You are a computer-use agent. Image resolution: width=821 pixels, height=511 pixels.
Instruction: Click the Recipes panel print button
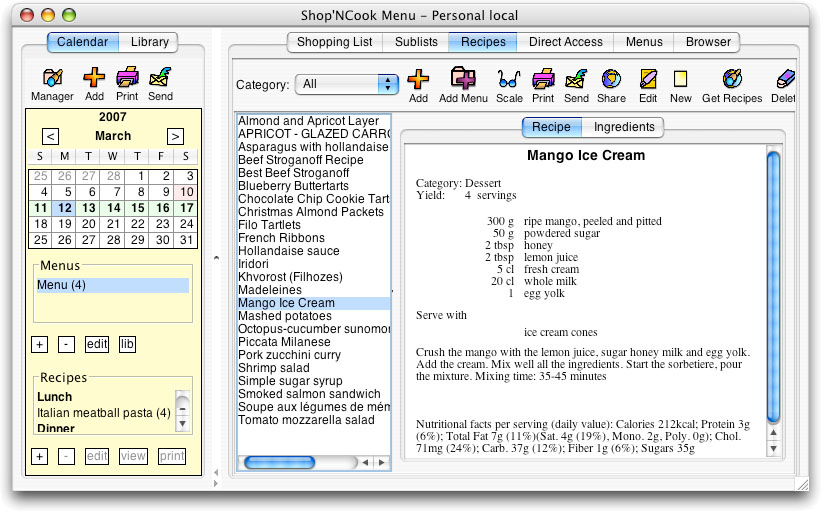click(172, 457)
